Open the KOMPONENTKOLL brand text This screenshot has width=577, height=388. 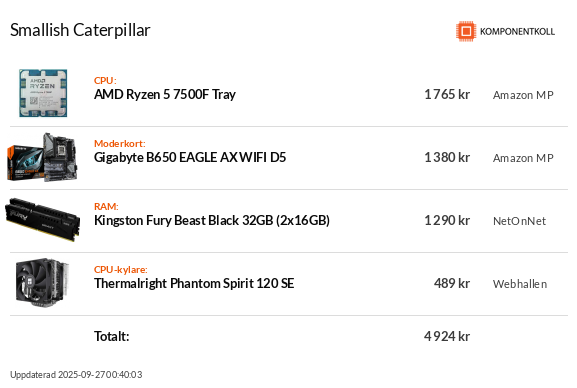(x=517, y=32)
